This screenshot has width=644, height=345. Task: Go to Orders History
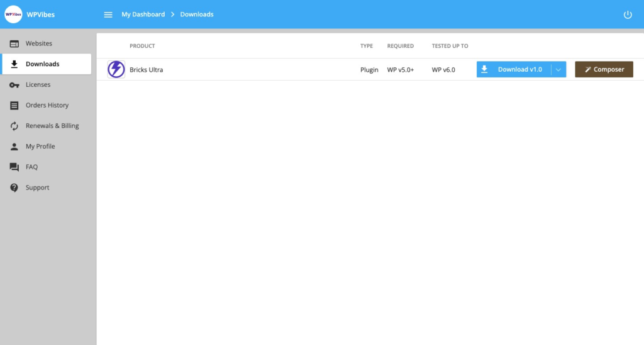[47, 105]
